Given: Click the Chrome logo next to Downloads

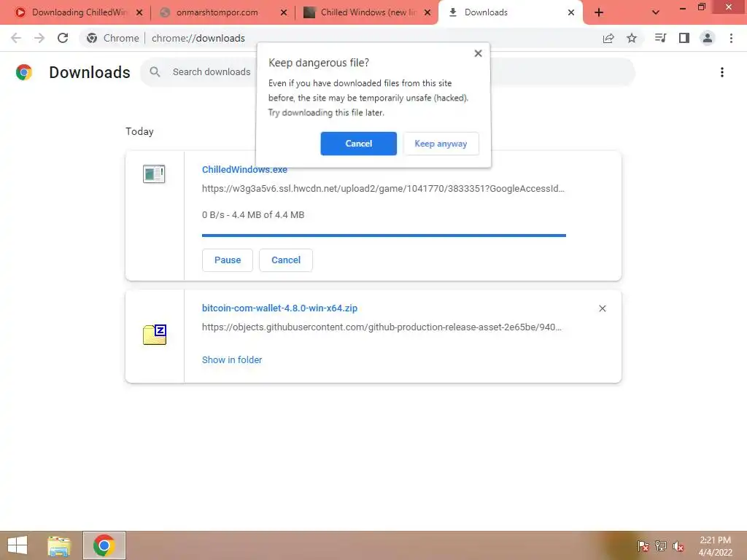Looking at the screenshot, I should coord(24,72).
